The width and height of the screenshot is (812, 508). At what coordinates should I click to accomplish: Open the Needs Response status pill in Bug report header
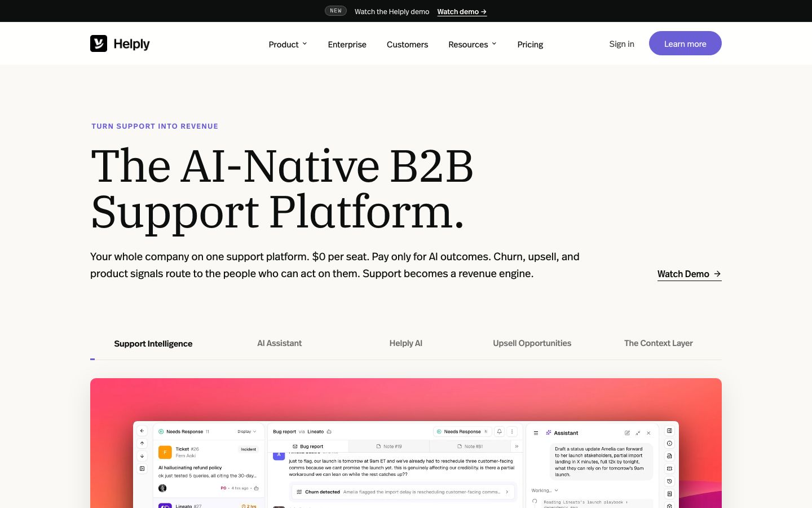pos(462,432)
